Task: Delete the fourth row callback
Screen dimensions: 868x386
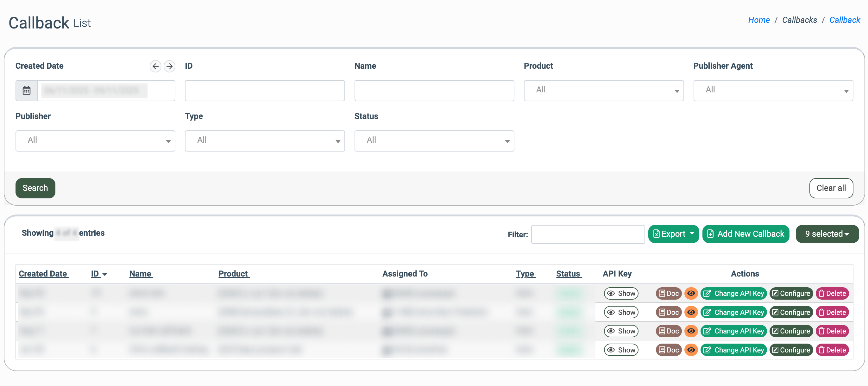Action: point(832,350)
